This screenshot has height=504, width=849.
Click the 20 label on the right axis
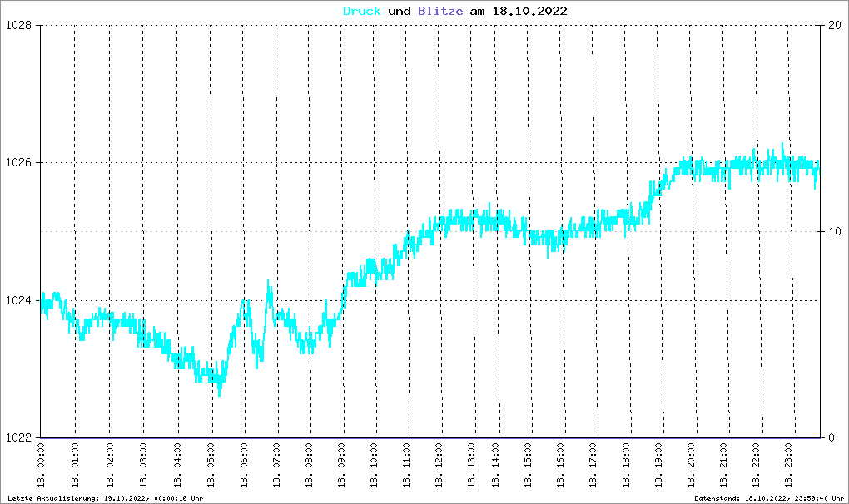pos(835,26)
